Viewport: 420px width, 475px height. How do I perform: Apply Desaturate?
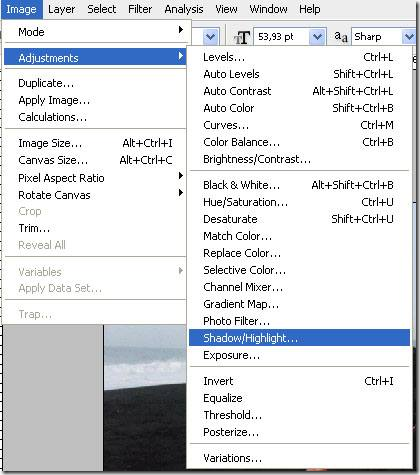(x=299, y=219)
